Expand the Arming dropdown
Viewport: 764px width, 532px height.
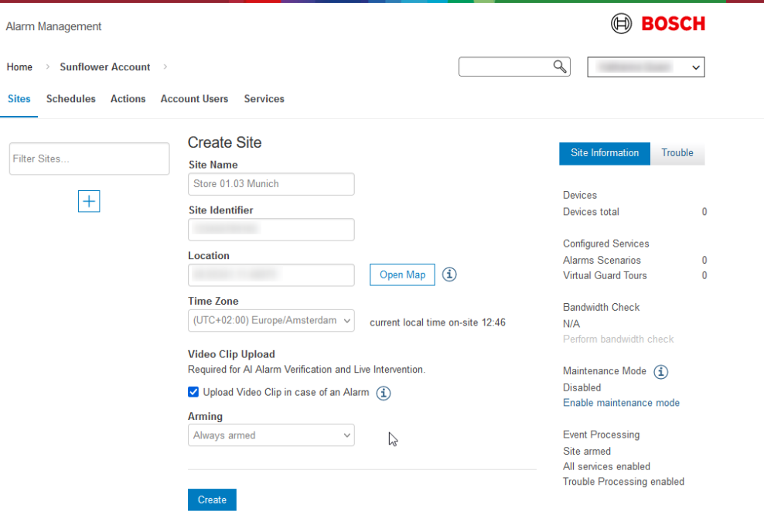271,435
